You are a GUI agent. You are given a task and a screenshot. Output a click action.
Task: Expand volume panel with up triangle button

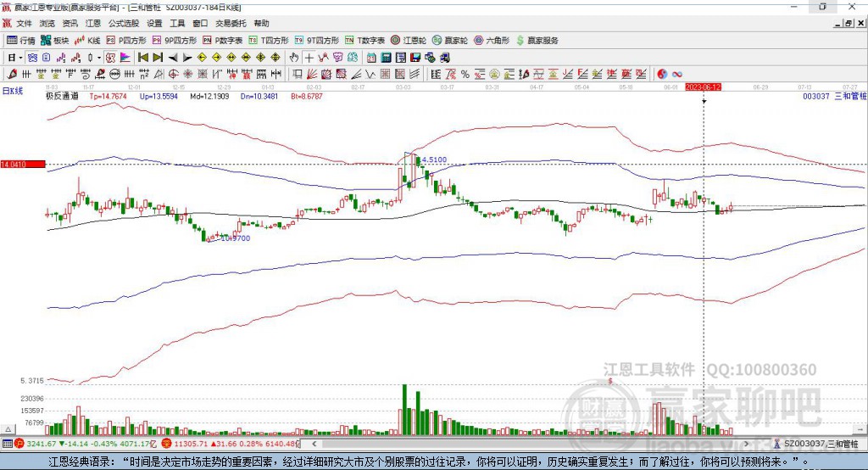pyautogui.click(x=8, y=429)
